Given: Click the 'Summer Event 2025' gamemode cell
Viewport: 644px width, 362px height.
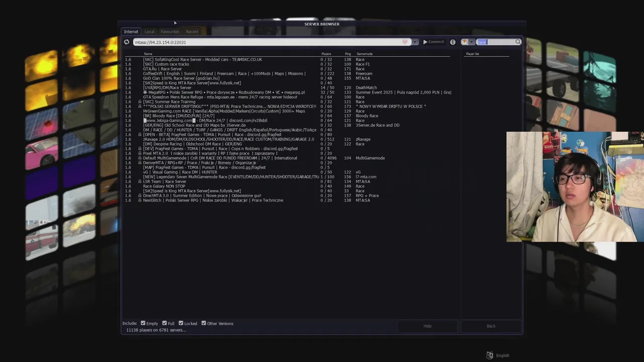Looking at the screenshot, I should (x=403, y=93).
